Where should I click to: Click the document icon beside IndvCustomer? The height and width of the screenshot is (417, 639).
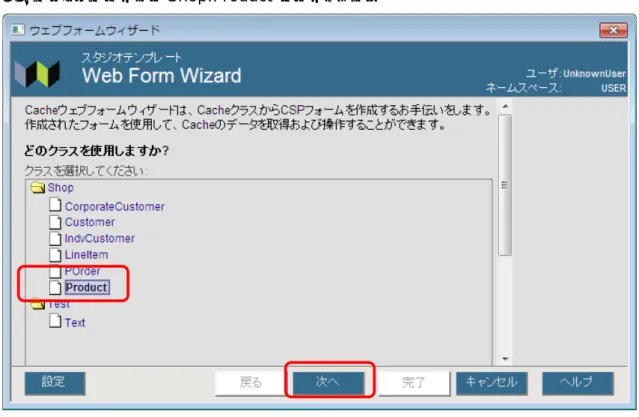point(55,238)
